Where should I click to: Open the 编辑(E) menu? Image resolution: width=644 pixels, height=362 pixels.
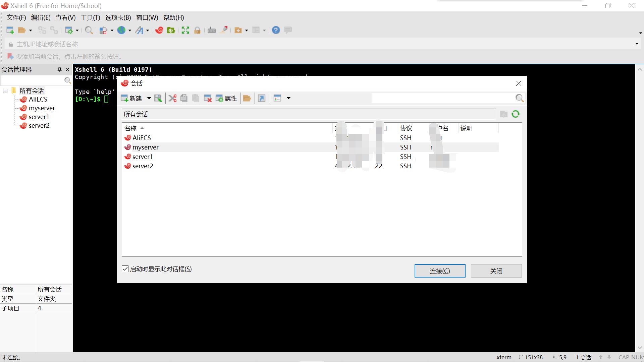(41, 17)
